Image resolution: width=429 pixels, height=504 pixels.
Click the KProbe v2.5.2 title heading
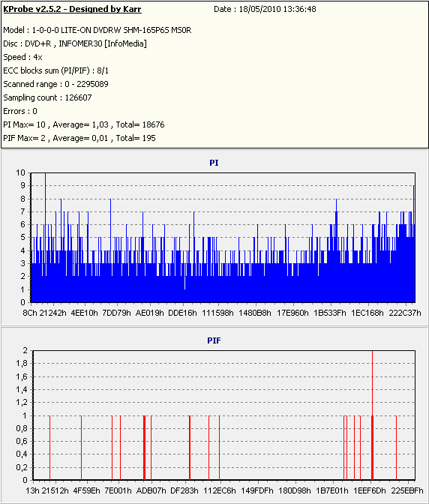click(72, 9)
